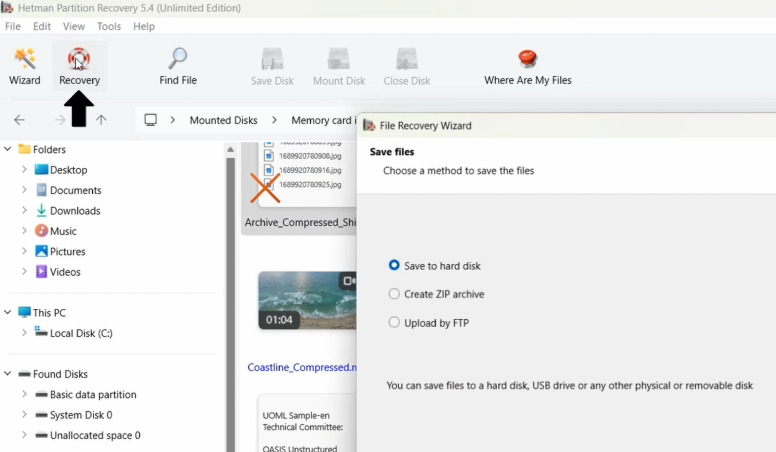Image resolution: width=776 pixels, height=452 pixels.
Task: Open the Tools menu
Action: pyautogui.click(x=109, y=26)
